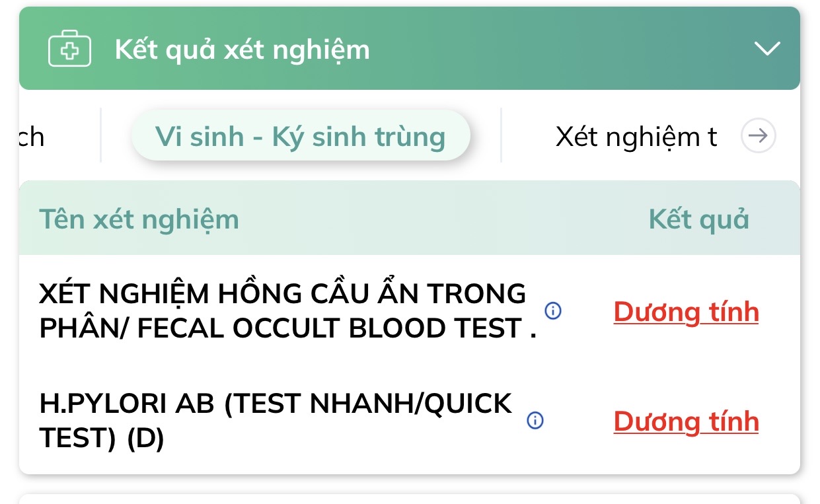This screenshot has width=820, height=504.
Task: Select the cut-off tab ending in "ch"
Action: [x=31, y=137]
